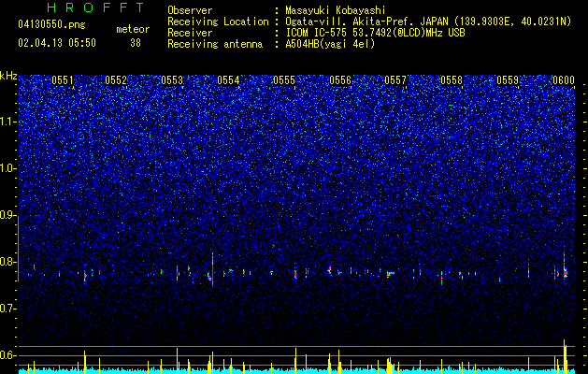Click the 0559 time marker
Viewport: 588px width, 374px height.
pyautogui.click(x=508, y=80)
